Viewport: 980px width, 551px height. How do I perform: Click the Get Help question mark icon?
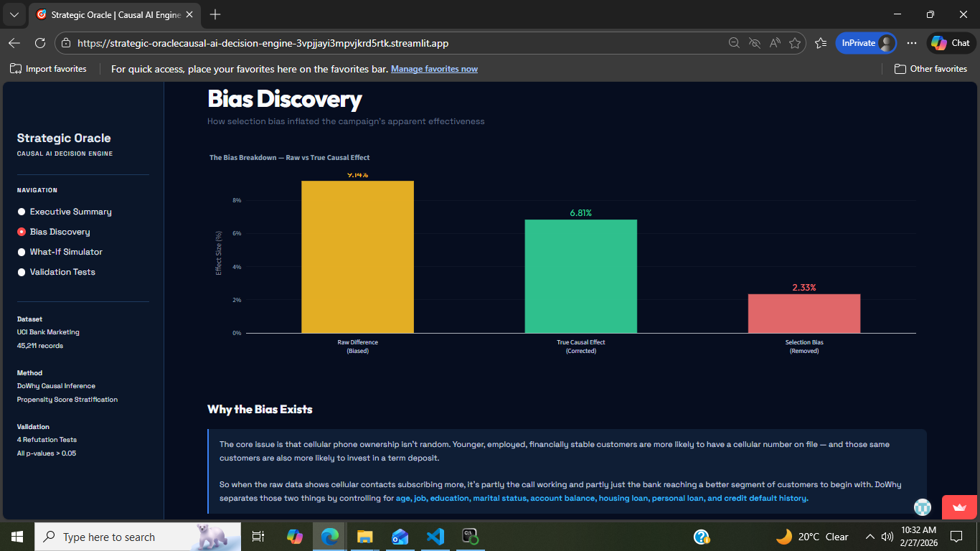click(702, 537)
